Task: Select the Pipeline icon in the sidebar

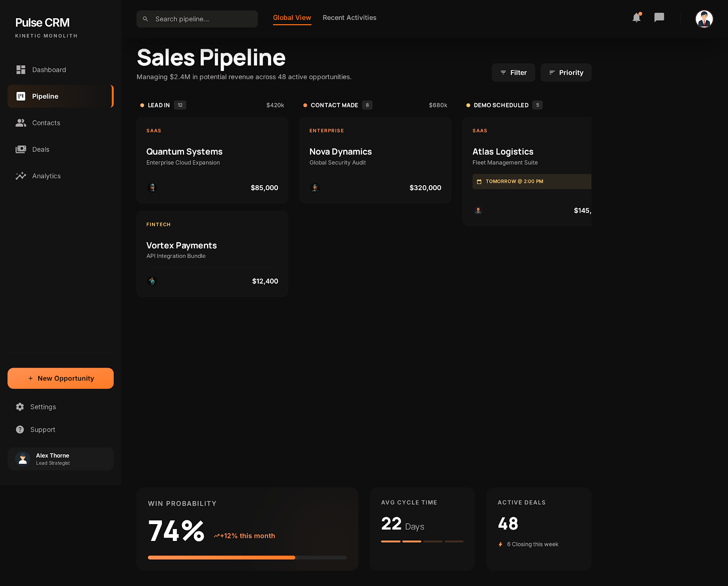Action: click(x=21, y=96)
